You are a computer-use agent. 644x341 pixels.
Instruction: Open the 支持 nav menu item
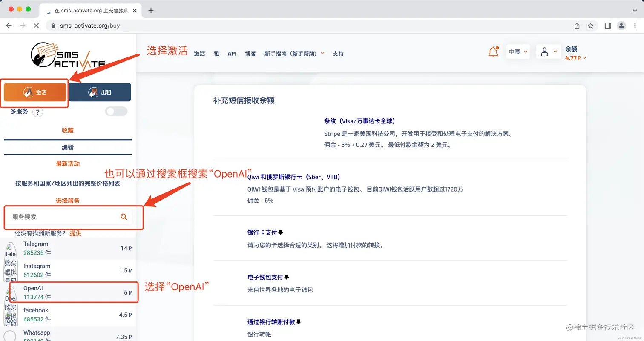click(x=338, y=54)
